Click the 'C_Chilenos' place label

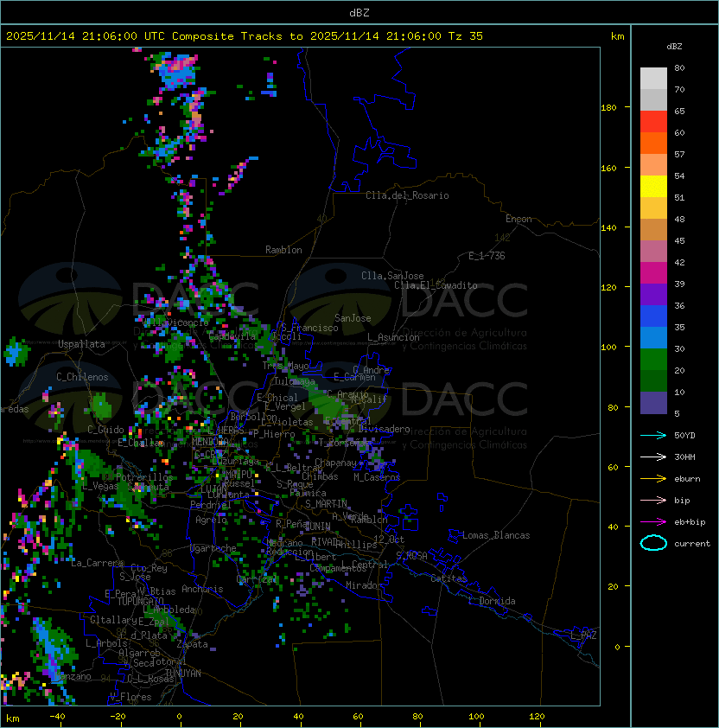coord(82,377)
